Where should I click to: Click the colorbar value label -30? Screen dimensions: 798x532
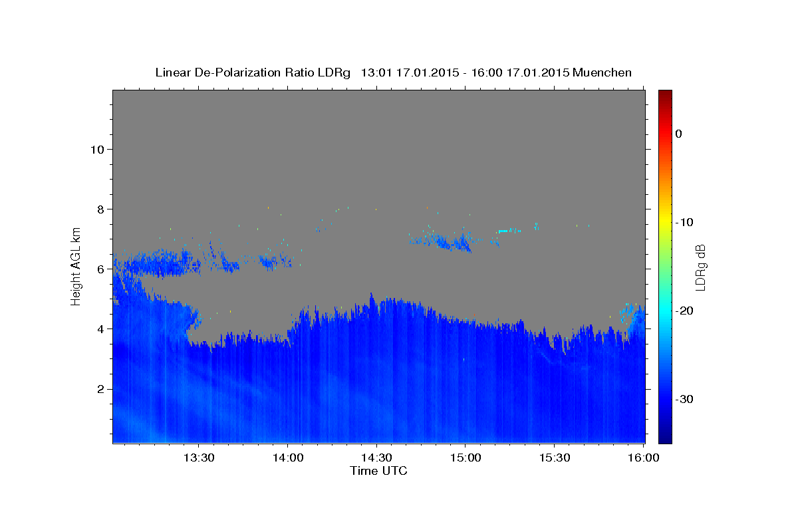[x=685, y=399]
